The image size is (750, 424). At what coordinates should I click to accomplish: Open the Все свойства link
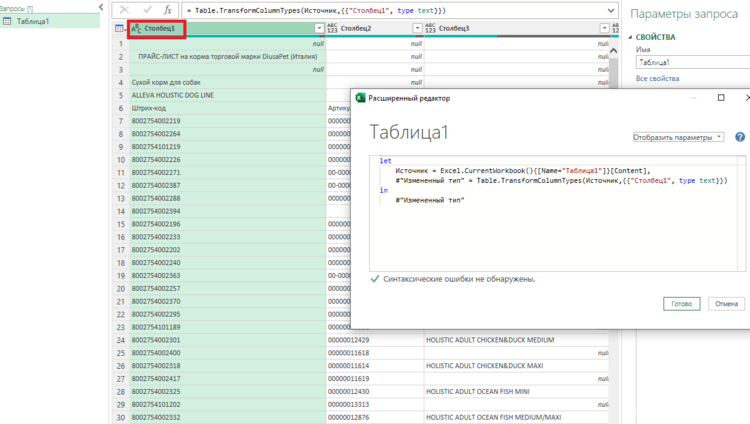pyautogui.click(x=657, y=78)
